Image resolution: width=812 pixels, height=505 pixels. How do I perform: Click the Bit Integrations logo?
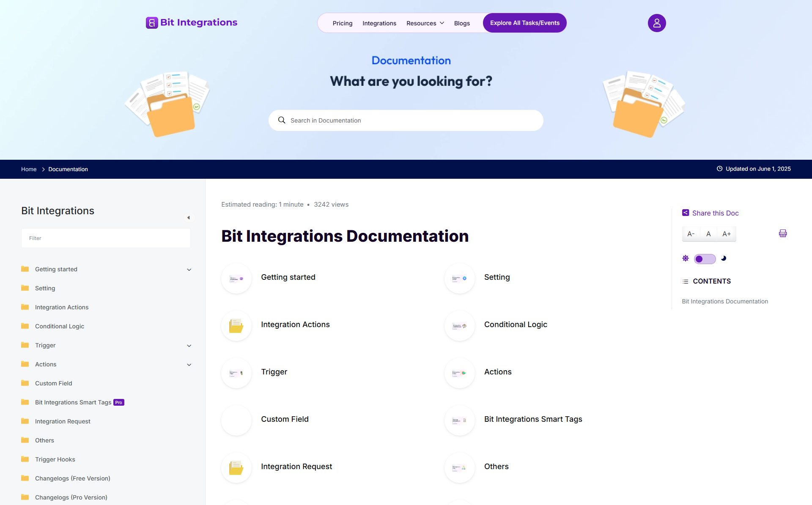tap(192, 22)
